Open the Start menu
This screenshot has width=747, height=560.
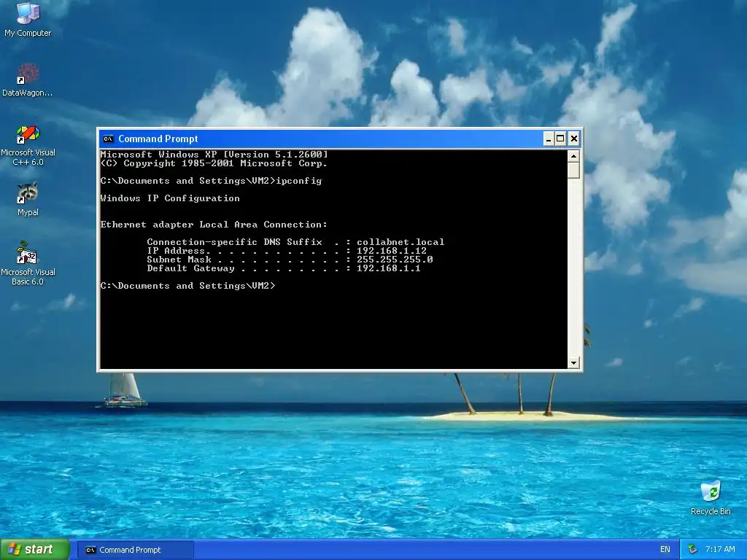click(x=35, y=550)
